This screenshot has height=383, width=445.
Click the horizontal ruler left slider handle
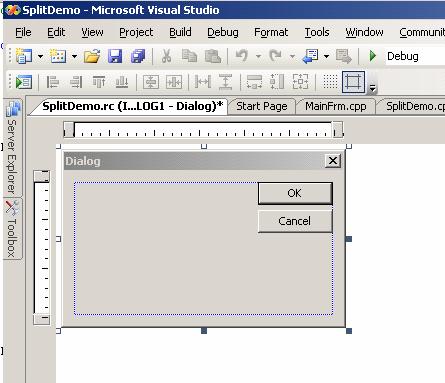[x=69, y=129]
